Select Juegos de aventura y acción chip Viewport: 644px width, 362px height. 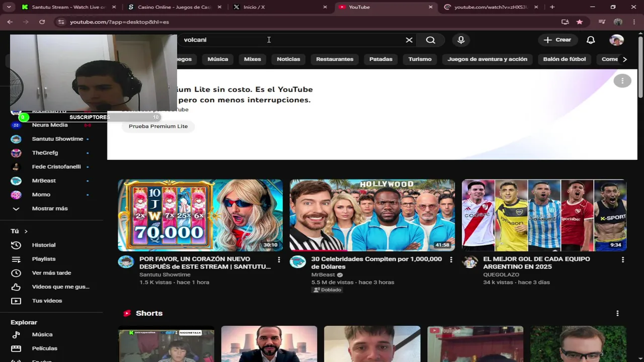(x=488, y=59)
